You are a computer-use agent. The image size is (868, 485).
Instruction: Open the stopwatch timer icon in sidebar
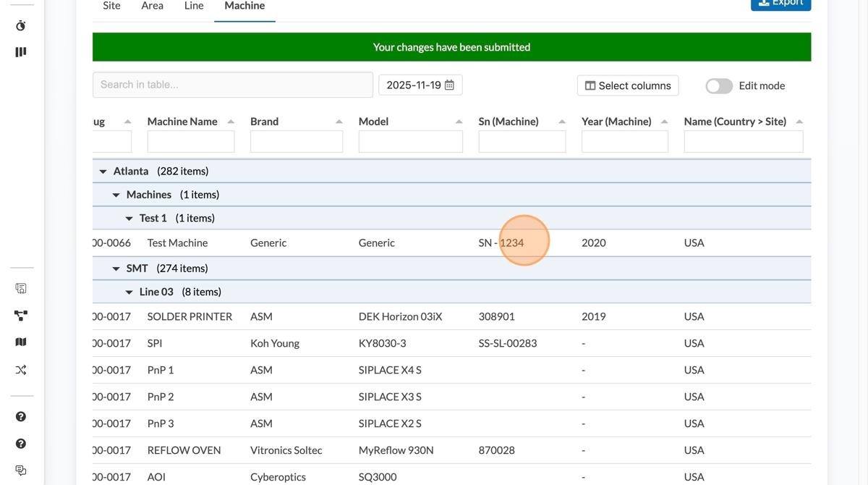(x=21, y=25)
